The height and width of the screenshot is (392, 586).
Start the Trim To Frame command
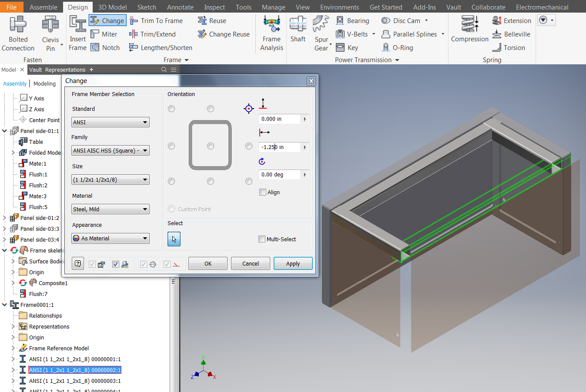pyautogui.click(x=157, y=20)
